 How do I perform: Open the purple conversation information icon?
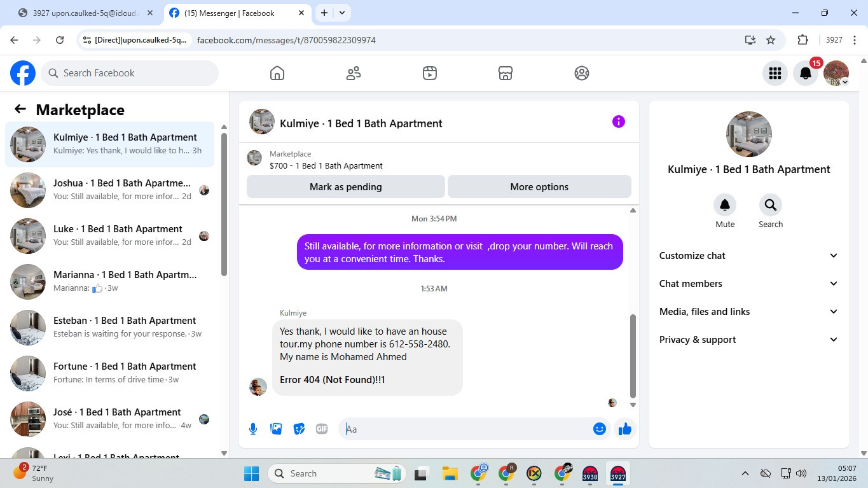pyautogui.click(x=619, y=122)
